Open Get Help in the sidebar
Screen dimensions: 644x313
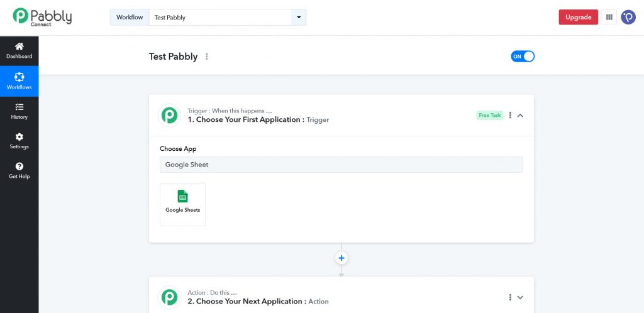[x=19, y=170]
